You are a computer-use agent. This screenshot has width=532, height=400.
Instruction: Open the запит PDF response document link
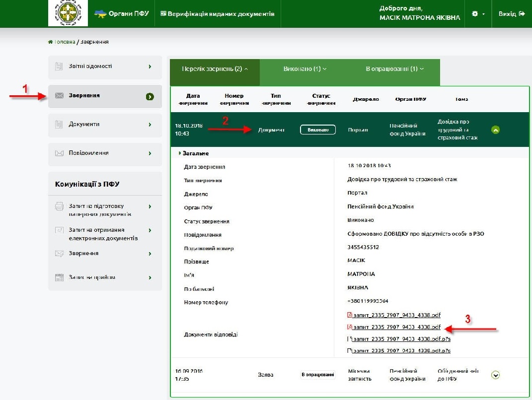[393, 327]
